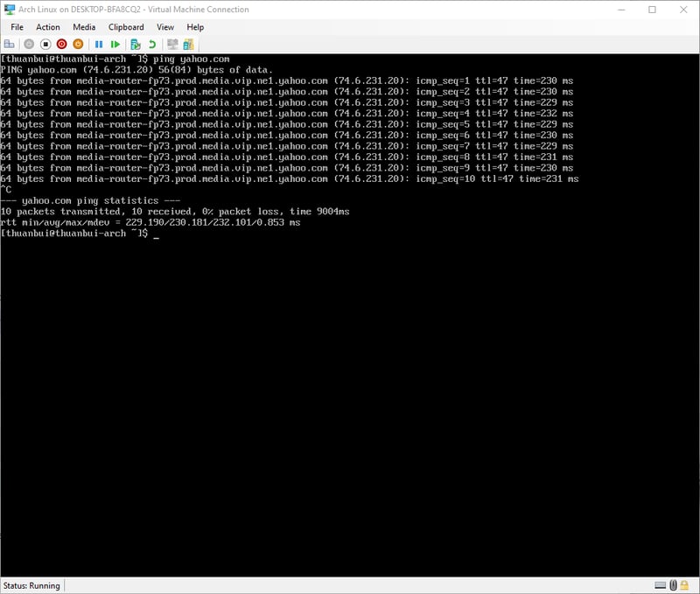Image resolution: width=700 pixels, height=594 pixels.
Task: Revert the VM to previous checkpoint
Action: (x=152, y=44)
